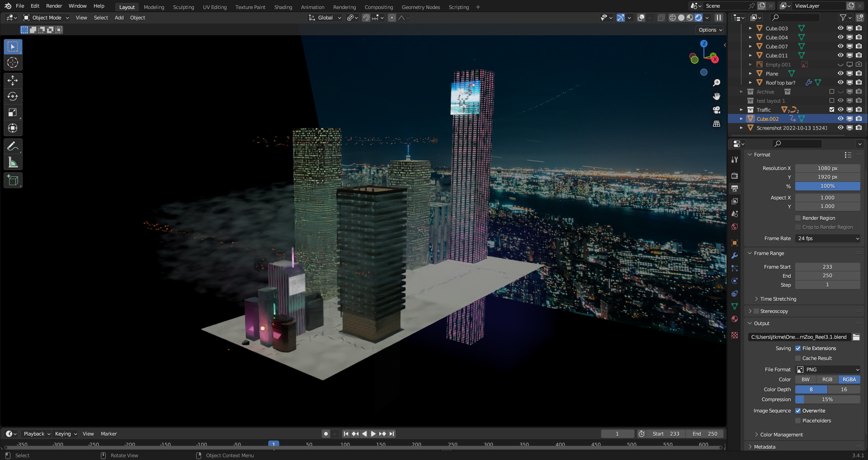The image size is (868, 460).
Task: Open the File menu
Action: tap(20, 6)
